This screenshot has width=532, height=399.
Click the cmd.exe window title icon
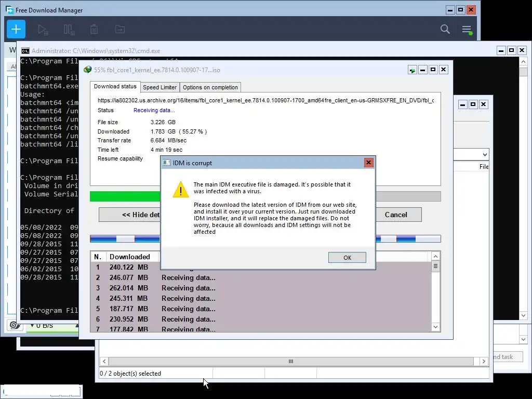(25, 51)
